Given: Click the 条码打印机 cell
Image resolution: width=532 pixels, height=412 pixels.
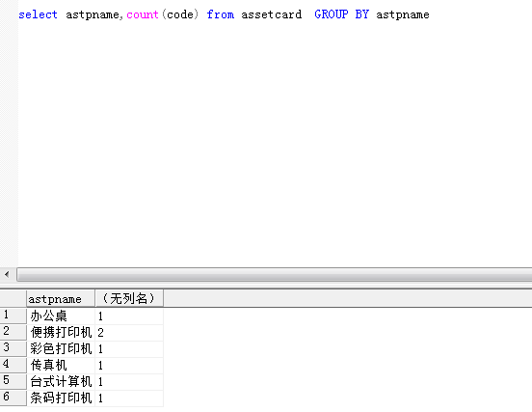Looking at the screenshot, I should click(x=61, y=398).
